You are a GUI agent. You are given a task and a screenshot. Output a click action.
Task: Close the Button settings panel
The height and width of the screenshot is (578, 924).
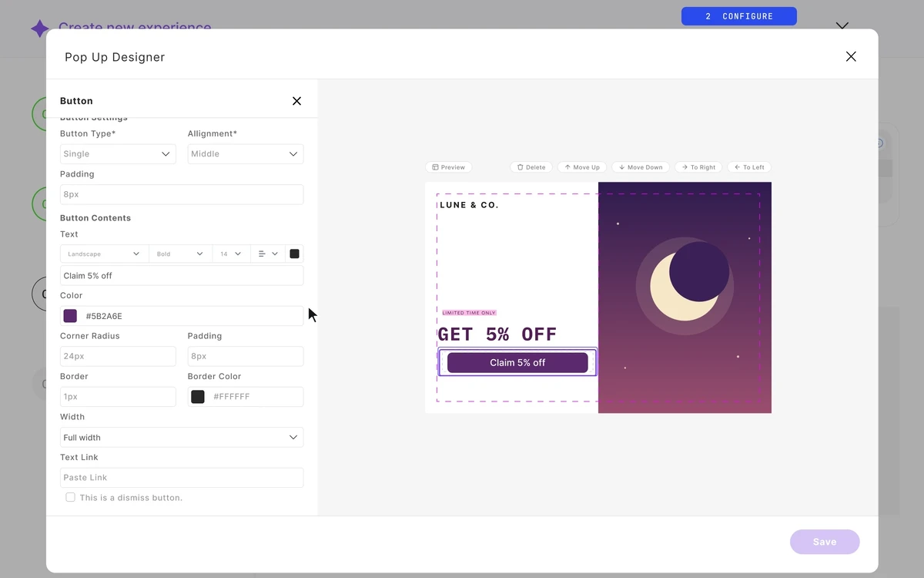(296, 101)
